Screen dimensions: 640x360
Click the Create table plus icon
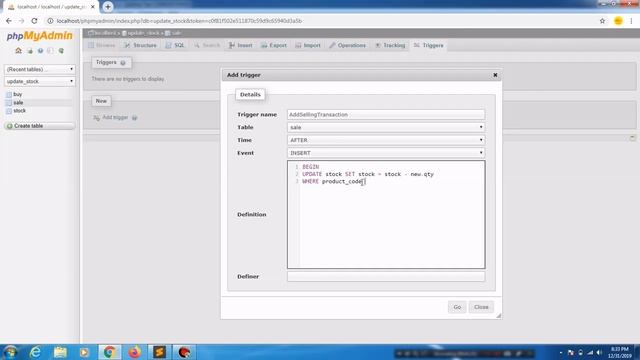click(9, 126)
